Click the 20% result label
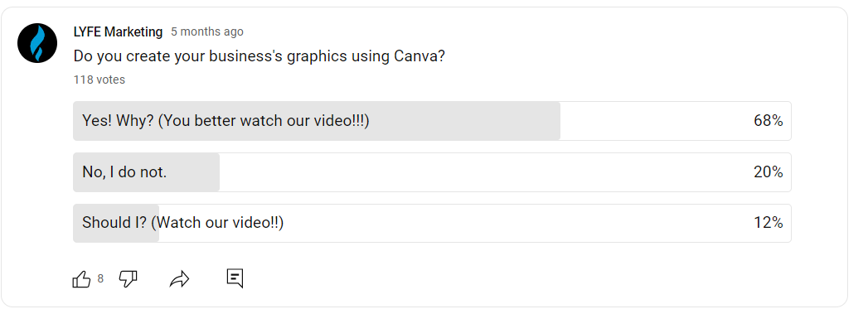 coord(768,172)
